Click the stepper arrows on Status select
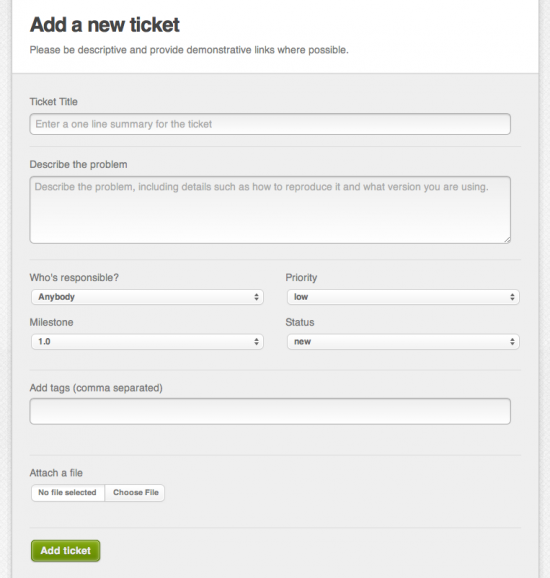The width and height of the screenshot is (550, 578). click(x=512, y=342)
